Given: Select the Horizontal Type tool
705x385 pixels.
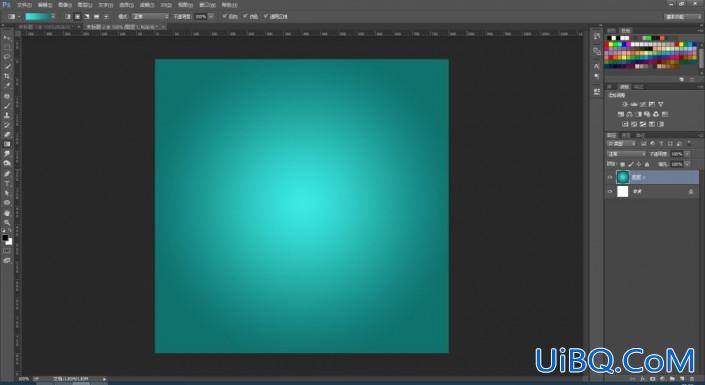Looking at the screenshot, I should point(7,183).
